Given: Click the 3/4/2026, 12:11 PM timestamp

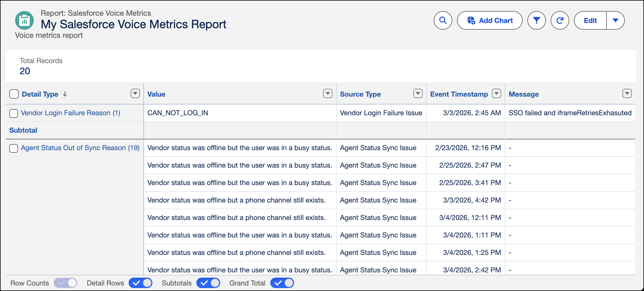Looking at the screenshot, I should (470, 218).
